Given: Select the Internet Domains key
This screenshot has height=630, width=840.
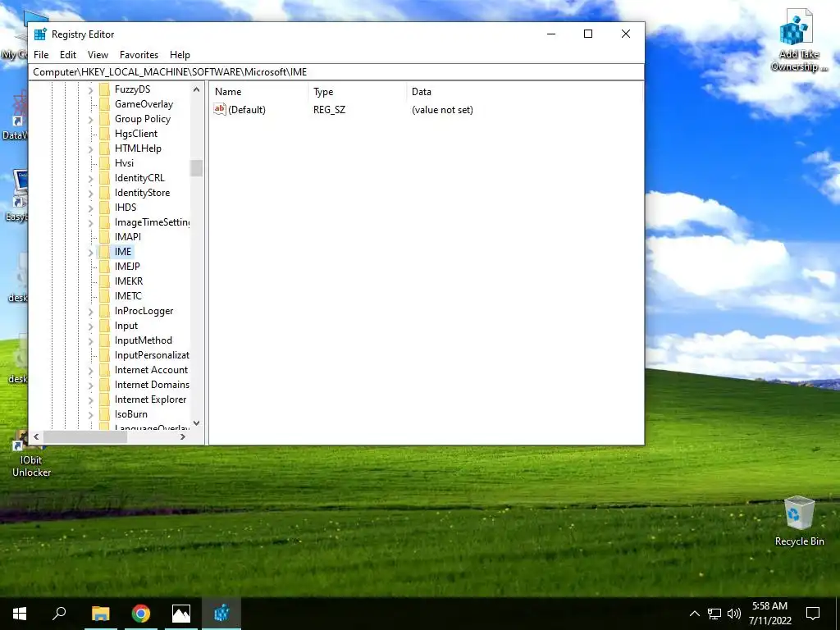Looking at the screenshot, I should (x=152, y=385).
